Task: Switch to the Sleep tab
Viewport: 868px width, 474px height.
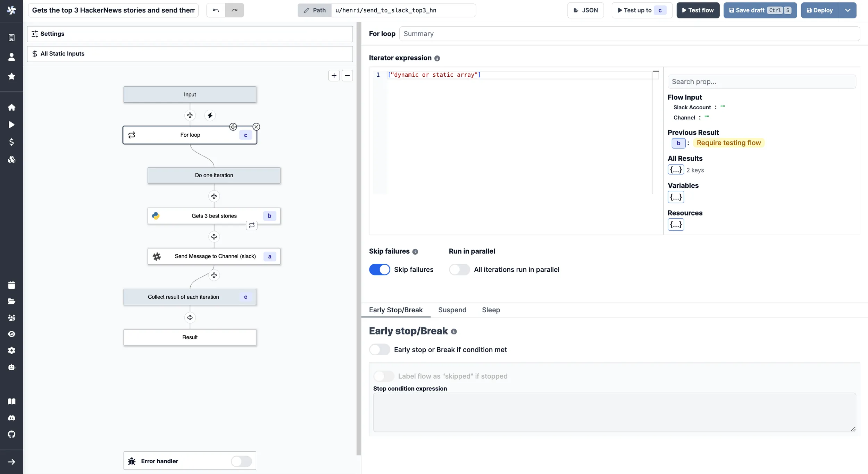Action: (490, 310)
